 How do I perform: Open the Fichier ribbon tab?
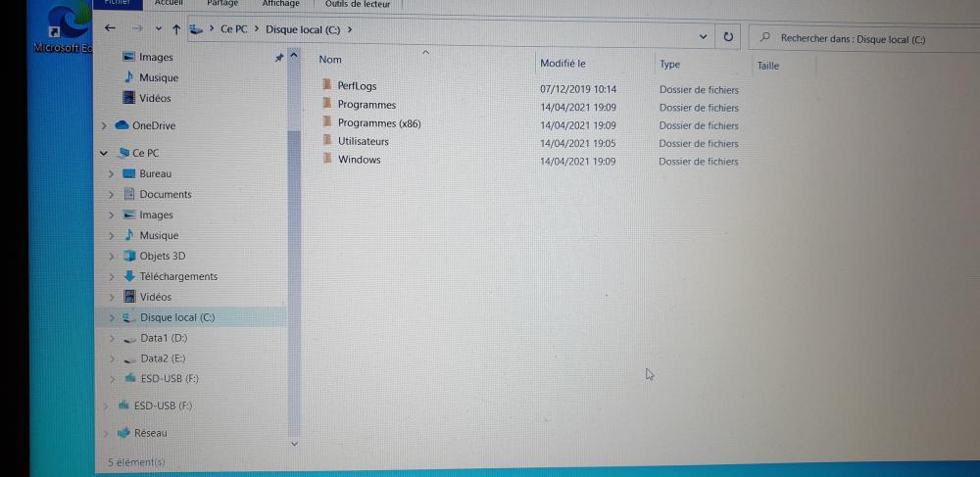[x=118, y=3]
